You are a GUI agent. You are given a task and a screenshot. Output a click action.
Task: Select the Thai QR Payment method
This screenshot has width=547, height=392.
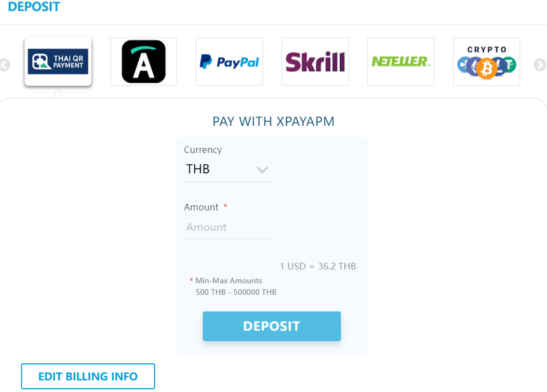(x=58, y=62)
